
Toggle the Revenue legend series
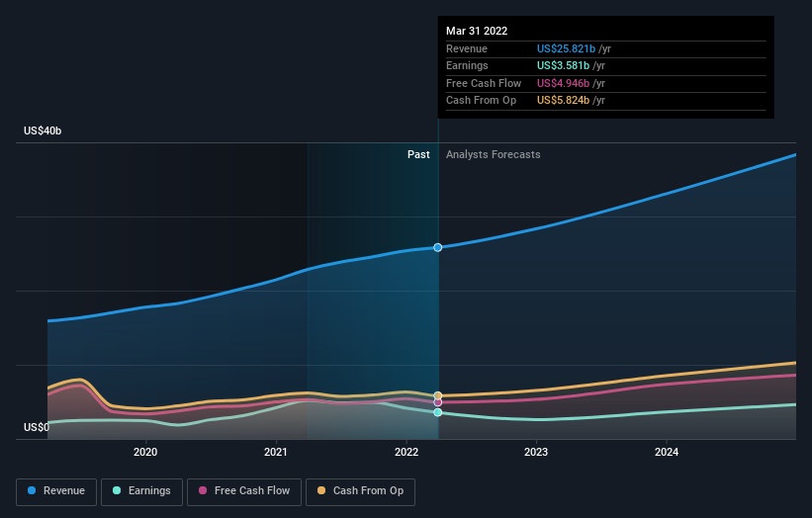click(56, 491)
